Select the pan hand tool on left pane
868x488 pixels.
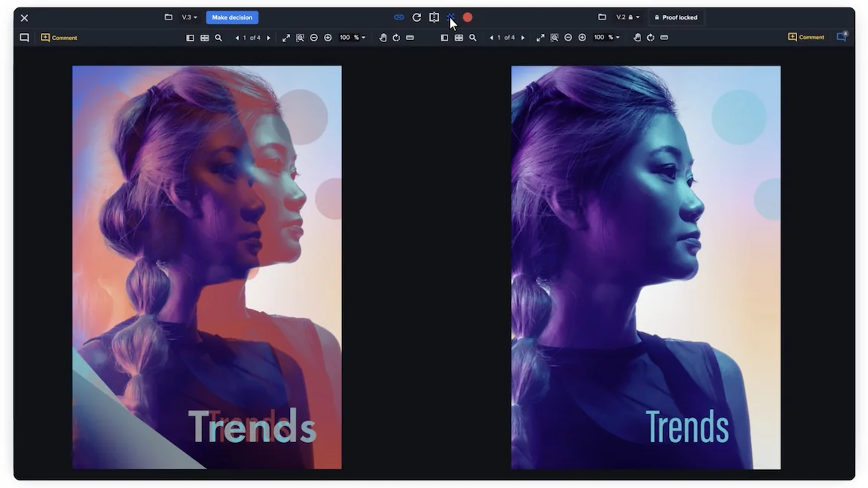(383, 38)
